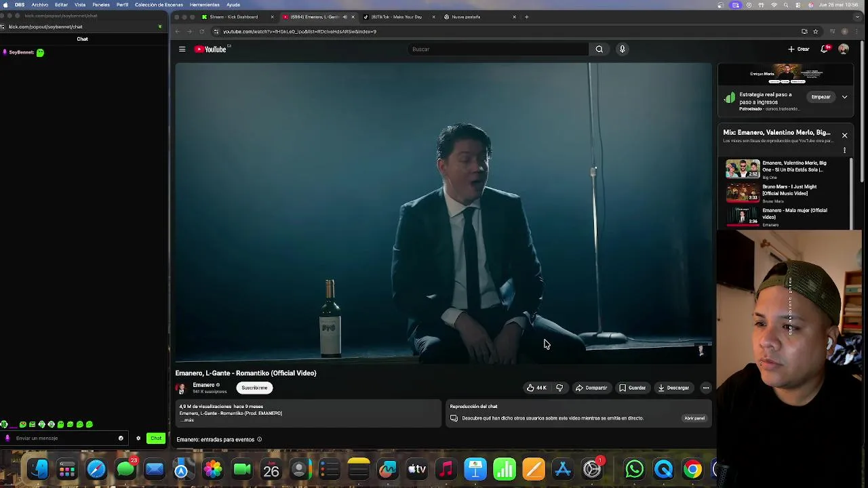Click the Suscribirme button
The image size is (868, 488).
click(x=254, y=388)
